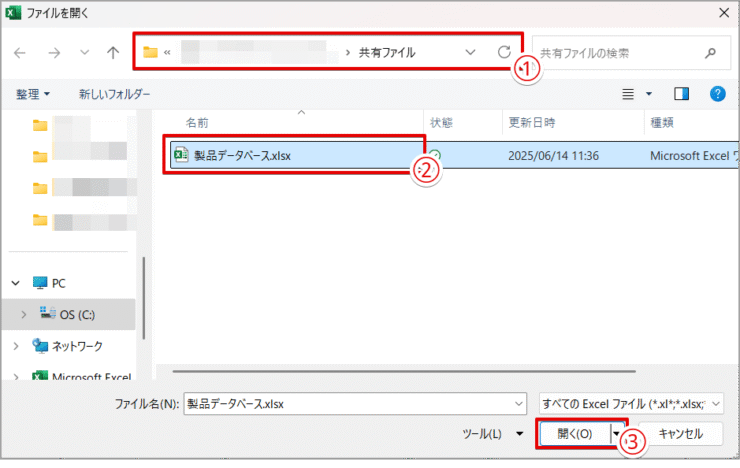This screenshot has width=740, height=468.
Task: Click the date 2025/06/14 11:36
Action: tap(553, 156)
